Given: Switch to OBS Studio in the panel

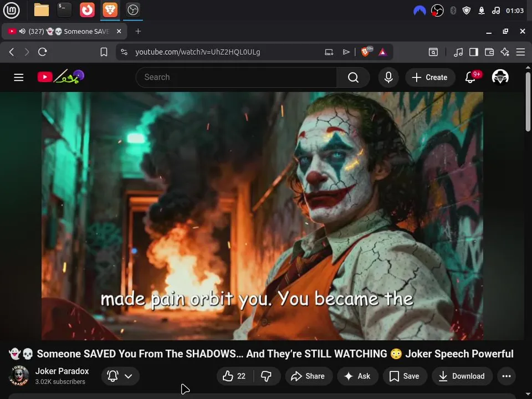Looking at the screenshot, I should [132, 10].
